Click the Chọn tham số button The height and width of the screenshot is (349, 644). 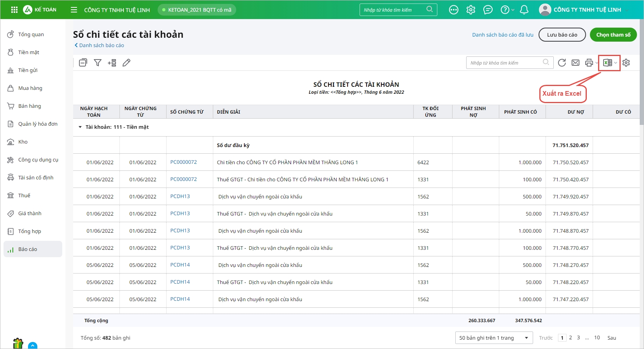coord(613,35)
